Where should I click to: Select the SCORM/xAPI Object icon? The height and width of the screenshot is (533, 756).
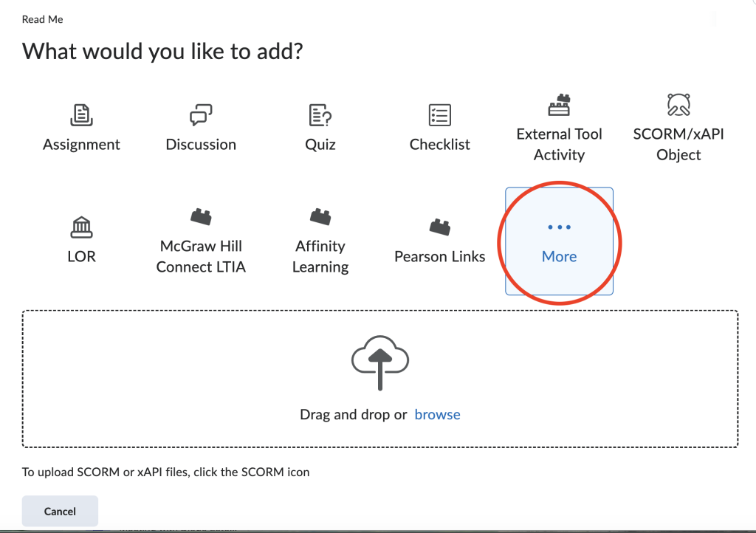(678, 105)
